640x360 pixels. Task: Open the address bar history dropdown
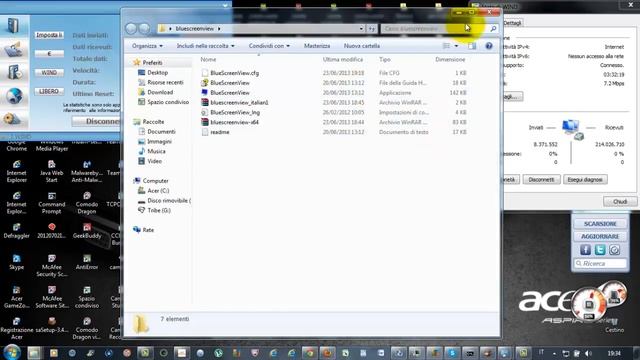pos(361,29)
